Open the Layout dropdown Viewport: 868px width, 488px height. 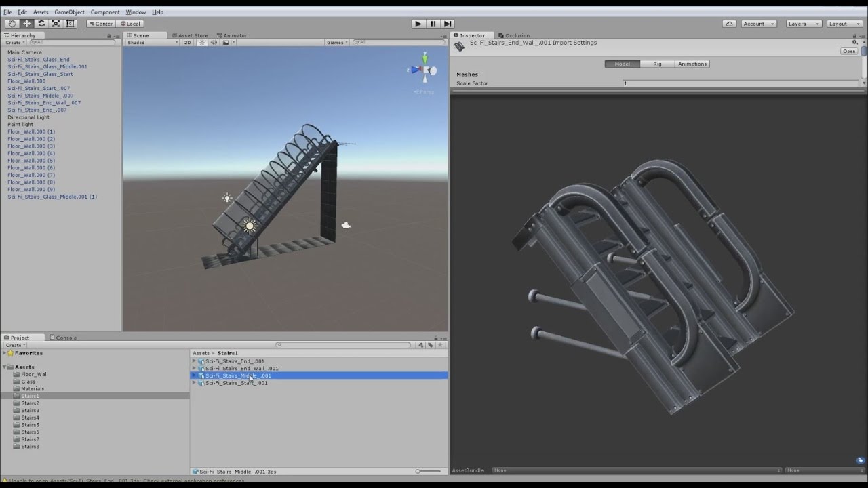[844, 24]
